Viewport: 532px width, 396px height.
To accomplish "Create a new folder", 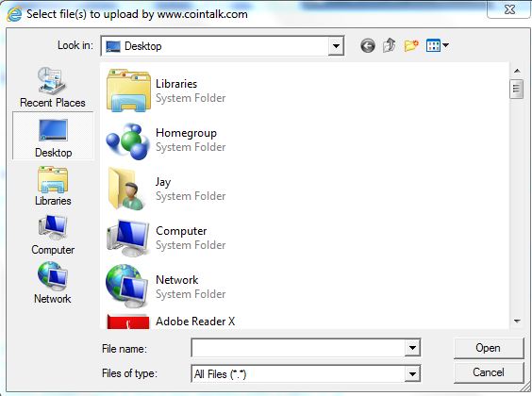I will [x=411, y=45].
